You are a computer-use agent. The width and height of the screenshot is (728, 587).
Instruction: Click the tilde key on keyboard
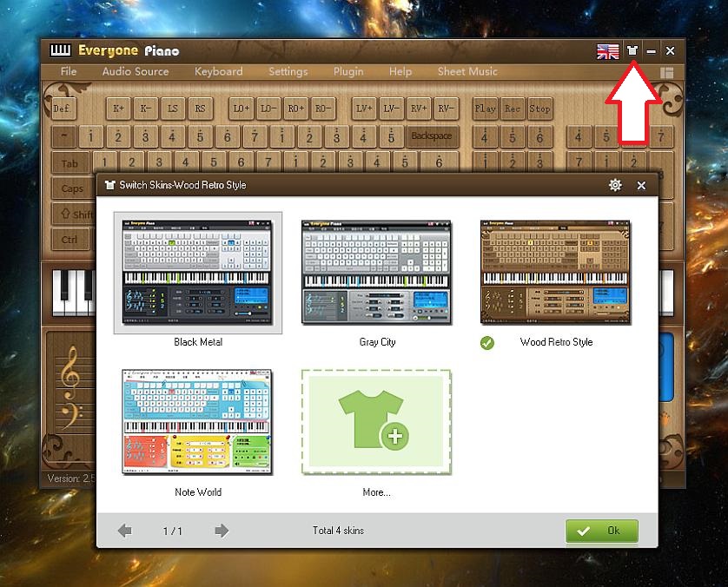tap(63, 136)
